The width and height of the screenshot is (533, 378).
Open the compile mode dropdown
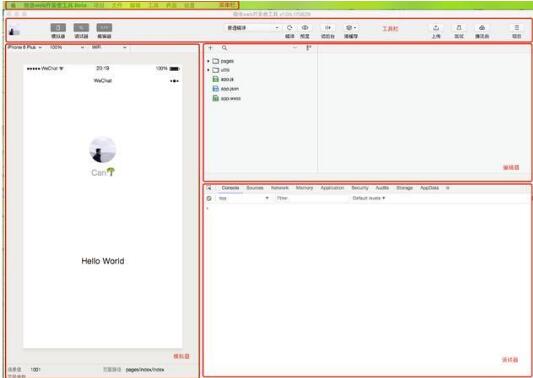tap(252, 28)
